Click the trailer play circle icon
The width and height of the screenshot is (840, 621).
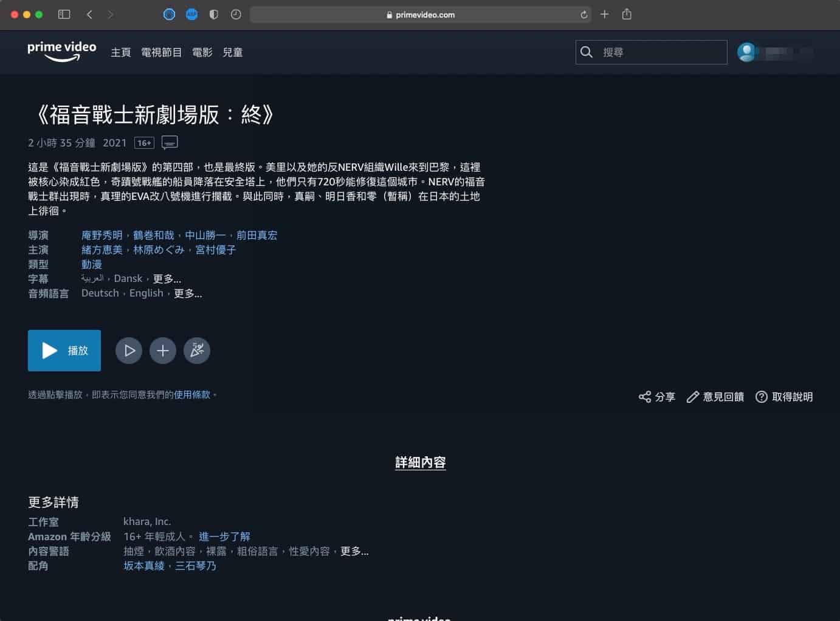[129, 351]
